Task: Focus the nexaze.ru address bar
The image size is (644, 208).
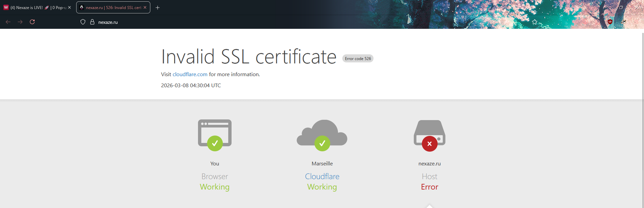Action: point(302,22)
